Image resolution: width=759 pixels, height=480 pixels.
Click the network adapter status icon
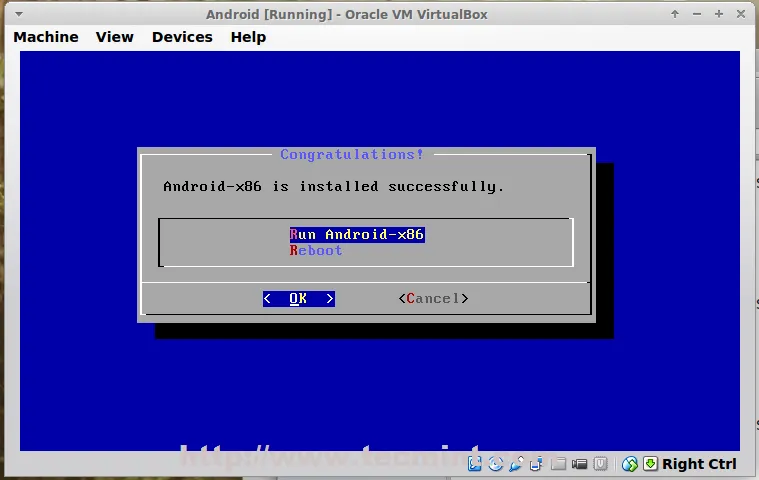[x=536, y=464]
